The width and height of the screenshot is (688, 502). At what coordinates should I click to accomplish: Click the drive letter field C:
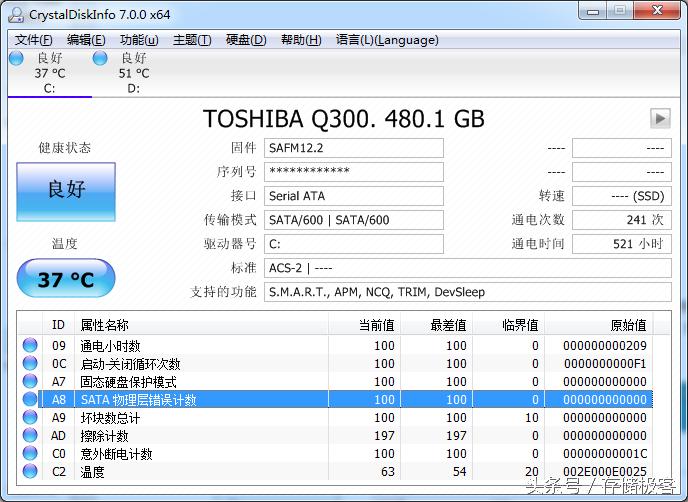[x=354, y=244]
